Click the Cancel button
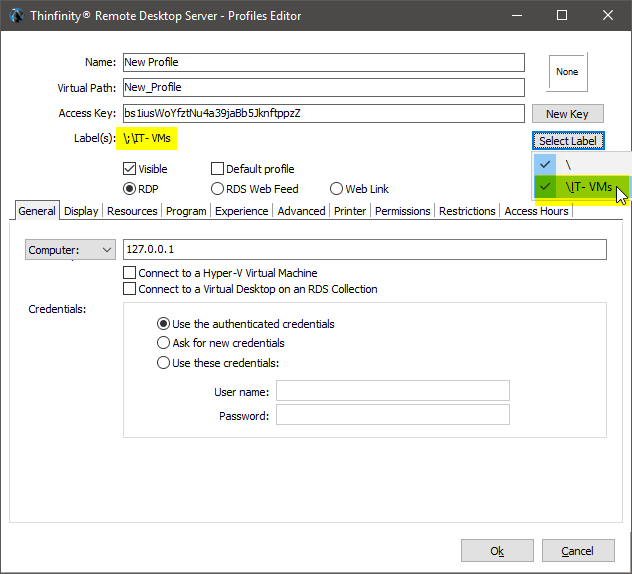 [x=578, y=551]
